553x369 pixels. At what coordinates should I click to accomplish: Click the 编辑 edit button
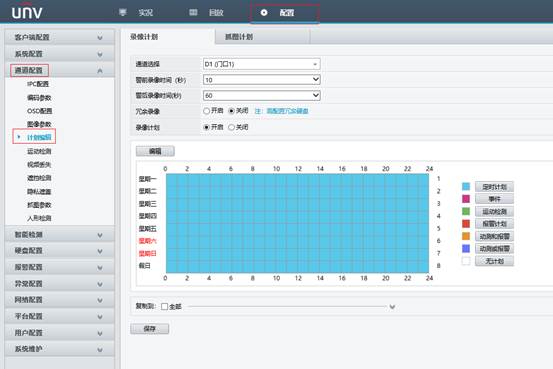(155, 151)
